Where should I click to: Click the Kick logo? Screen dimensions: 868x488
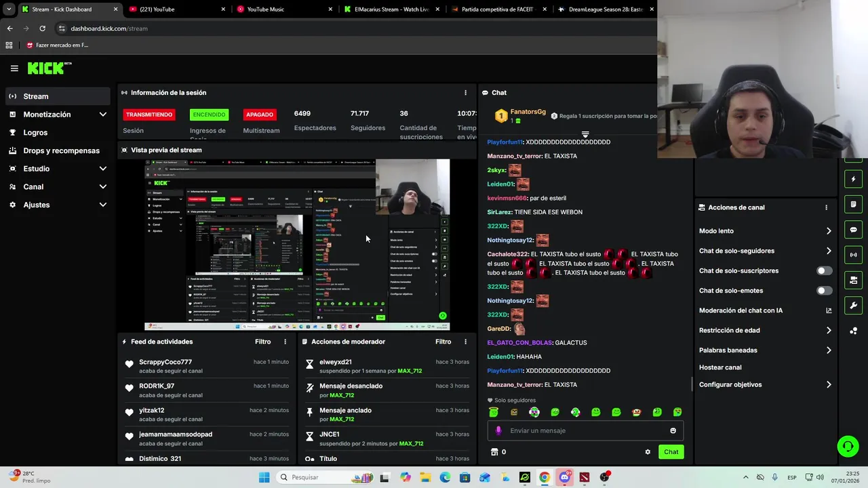pyautogui.click(x=49, y=68)
